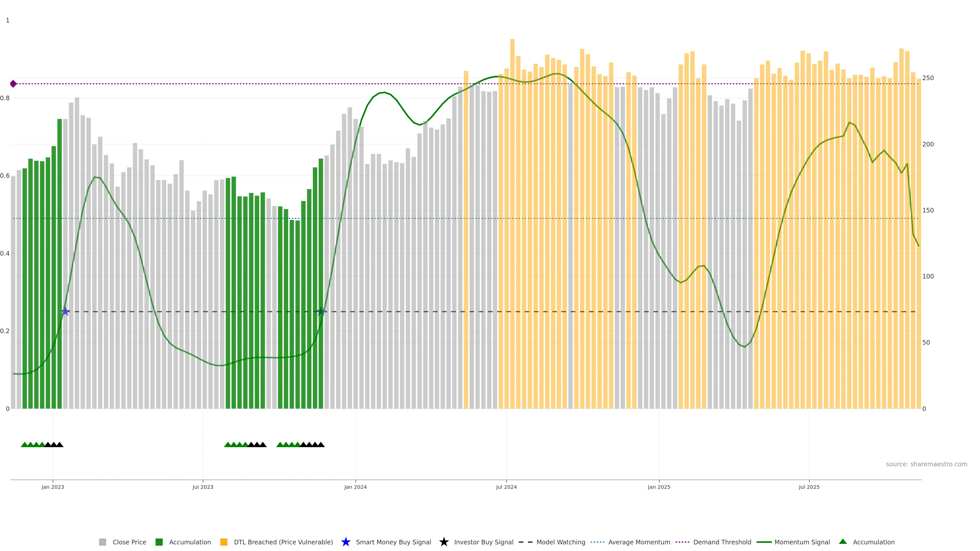
Task: Click the gray Close Price color swatch
Action: coord(102,542)
